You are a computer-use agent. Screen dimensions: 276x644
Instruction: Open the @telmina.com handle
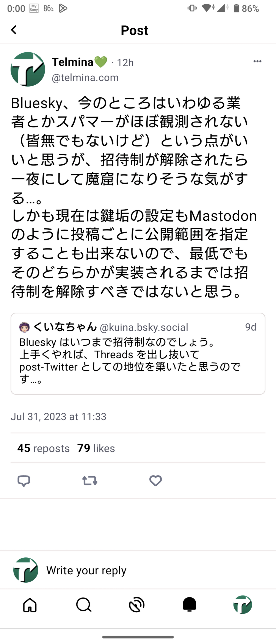85,78
